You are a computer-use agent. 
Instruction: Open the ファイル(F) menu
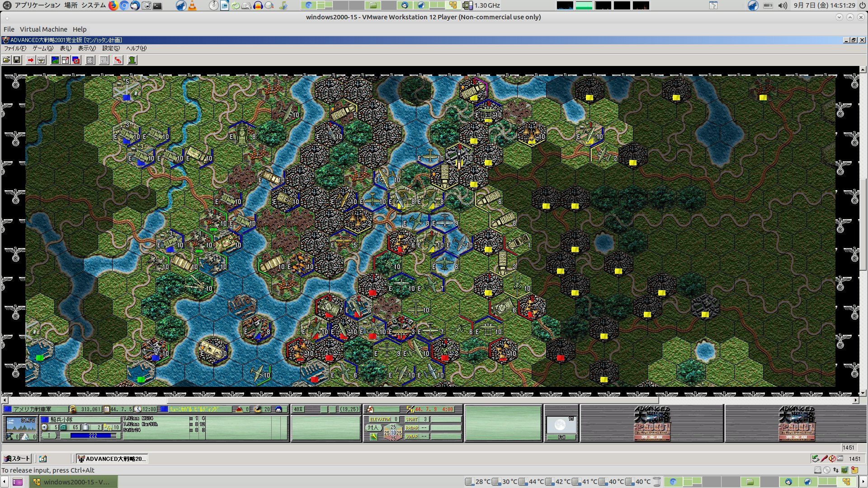(15, 48)
